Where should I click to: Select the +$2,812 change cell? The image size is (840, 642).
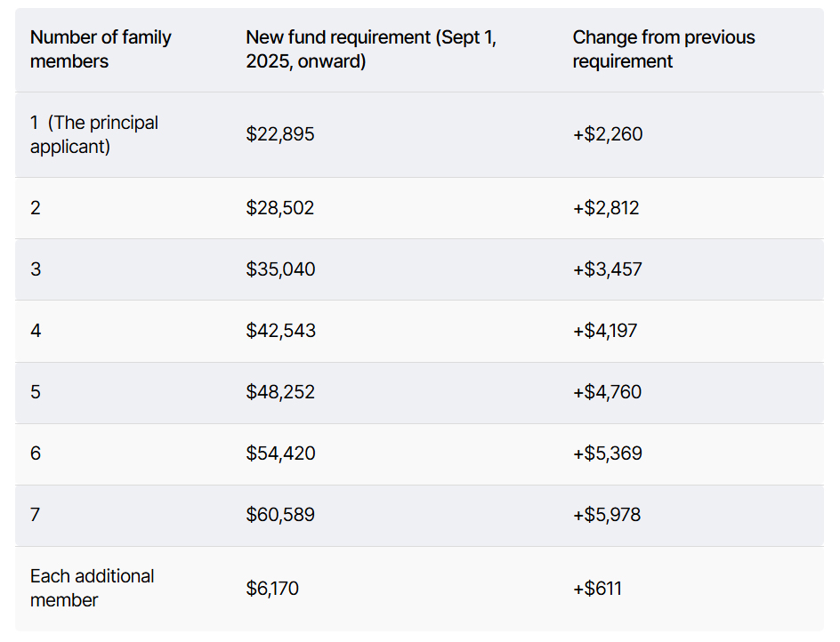[x=606, y=208]
